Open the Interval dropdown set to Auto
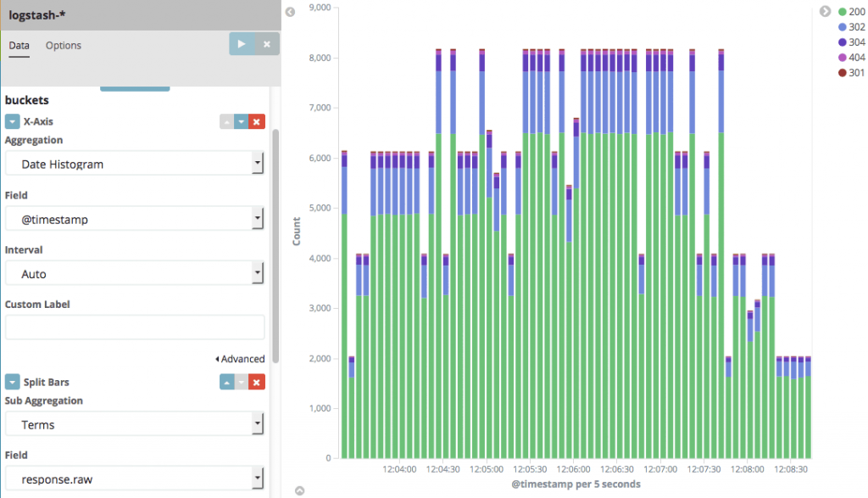 [136, 274]
